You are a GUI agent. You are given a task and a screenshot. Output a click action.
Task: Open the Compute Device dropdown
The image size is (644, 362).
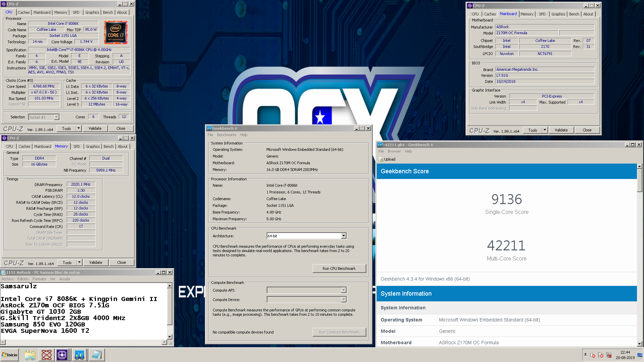[343, 300]
